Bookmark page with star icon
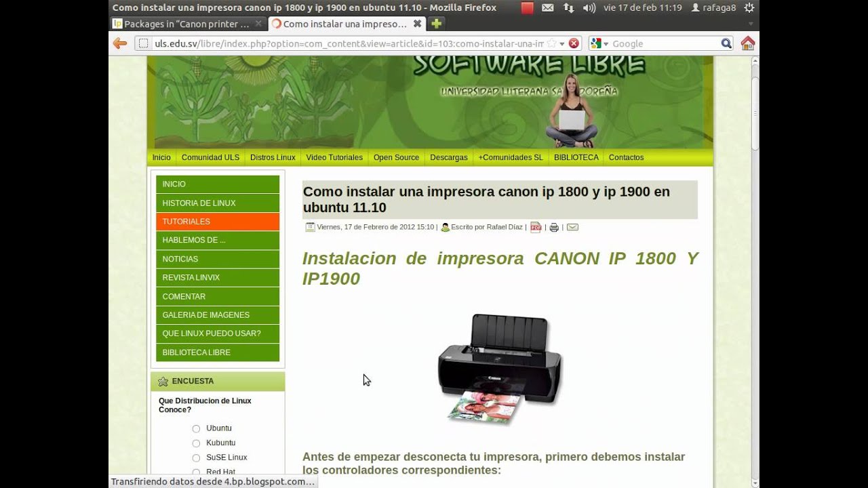The width and height of the screenshot is (868, 488). [552, 43]
